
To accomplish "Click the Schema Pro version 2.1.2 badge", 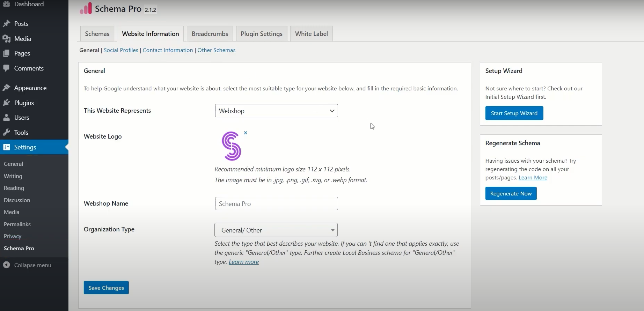I will click(151, 10).
